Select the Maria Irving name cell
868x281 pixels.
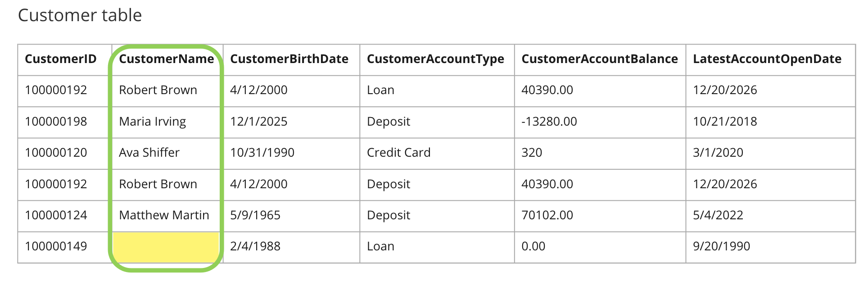pyautogui.click(x=167, y=122)
